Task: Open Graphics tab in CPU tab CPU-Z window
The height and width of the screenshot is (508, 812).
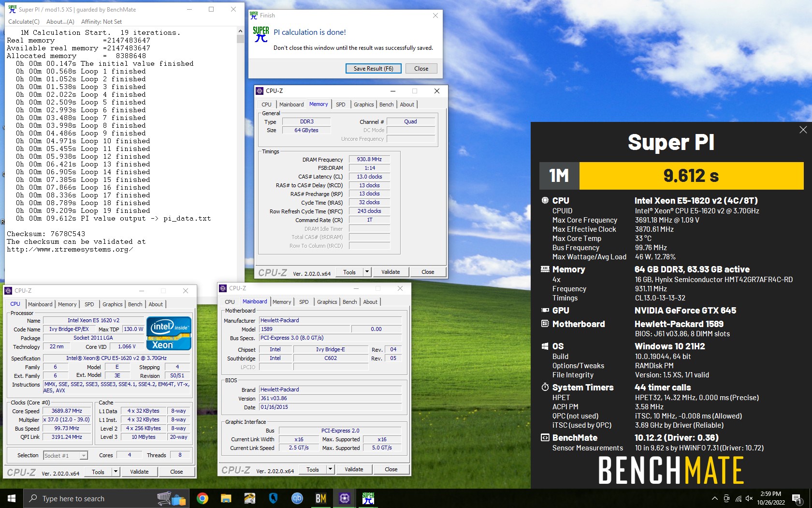Action: (x=112, y=304)
